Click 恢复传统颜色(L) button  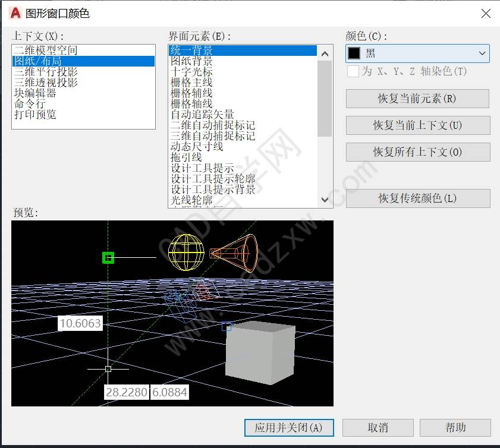point(417,198)
